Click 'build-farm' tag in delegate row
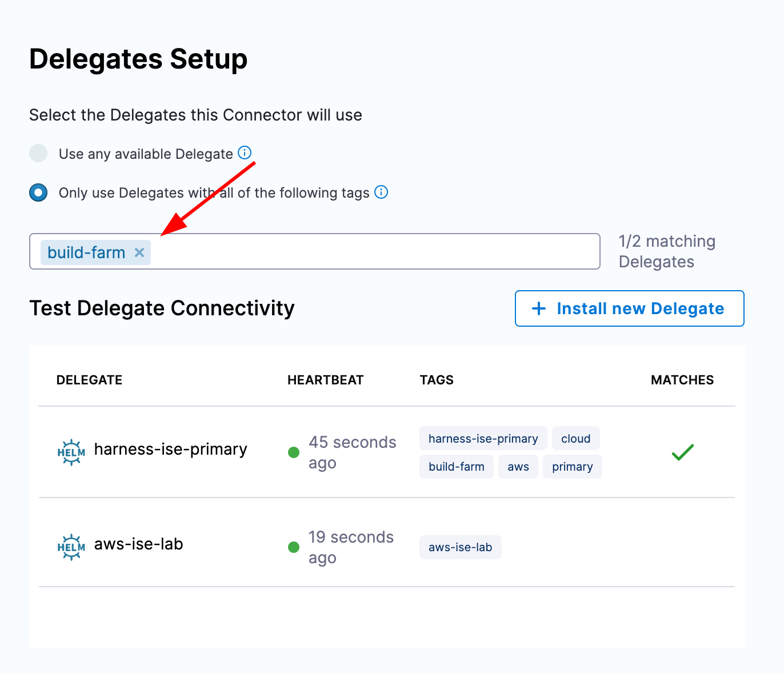The width and height of the screenshot is (784, 674). 456,467
